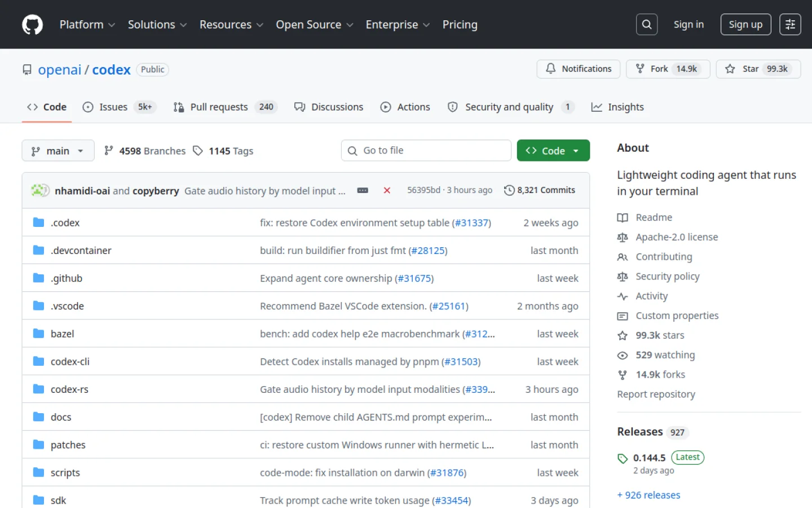Image resolution: width=812 pixels, height=508 pixels.
Task: Click the Activity pulse icon
Action: click(623, 296)
